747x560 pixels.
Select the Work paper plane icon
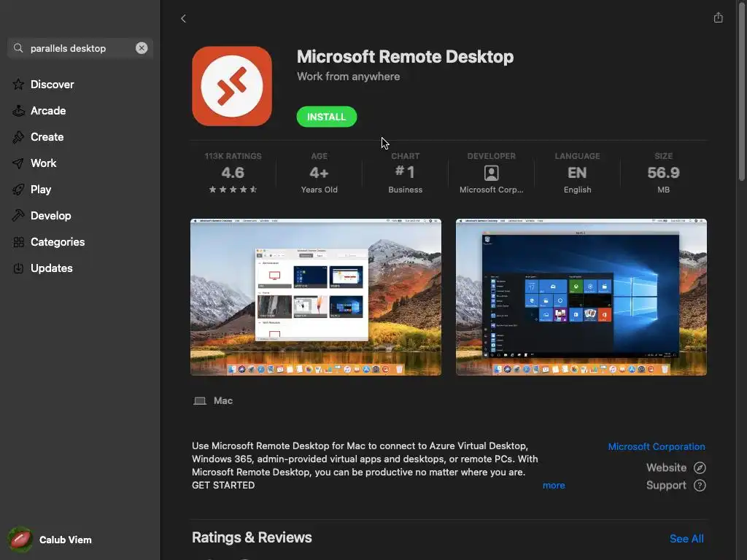click(18, 163)
